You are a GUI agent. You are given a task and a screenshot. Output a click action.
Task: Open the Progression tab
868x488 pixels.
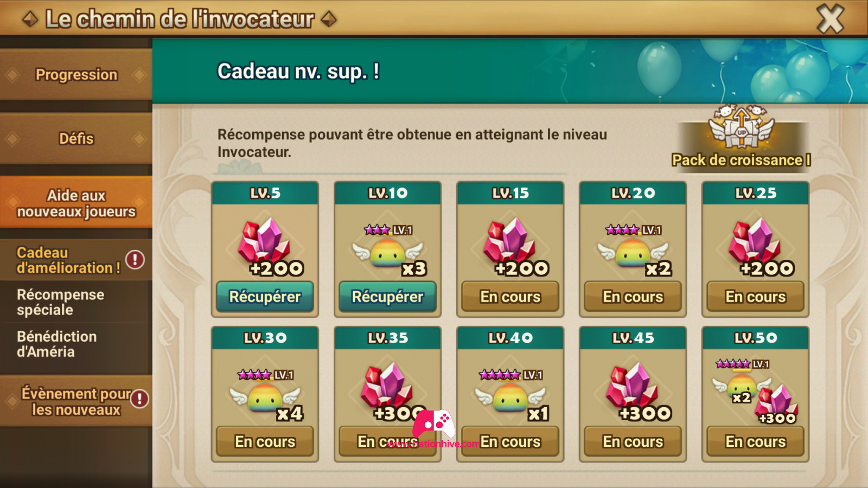(76, 74)
